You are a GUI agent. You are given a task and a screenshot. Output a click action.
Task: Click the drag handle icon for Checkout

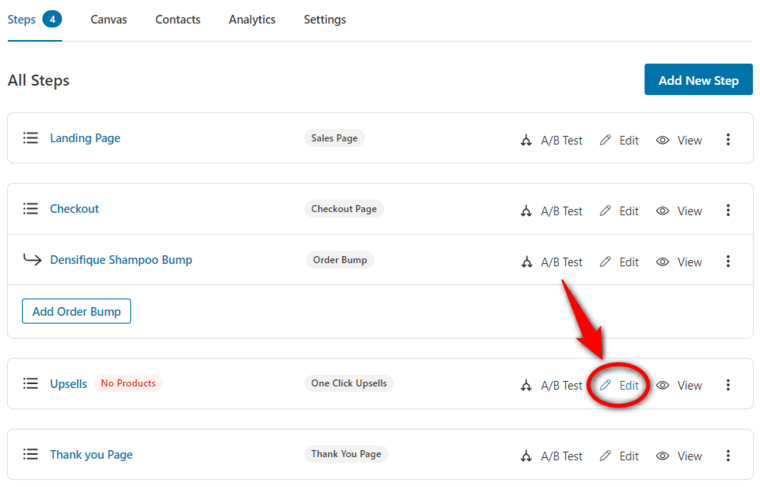pos(31,209)
